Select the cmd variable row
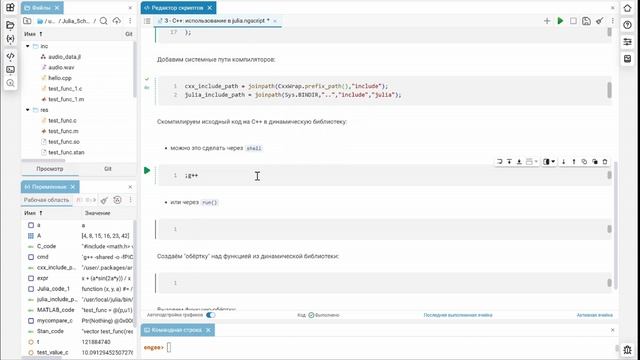Image resolution: width=640 pixels, height=360 pixels. click(79, 257)
